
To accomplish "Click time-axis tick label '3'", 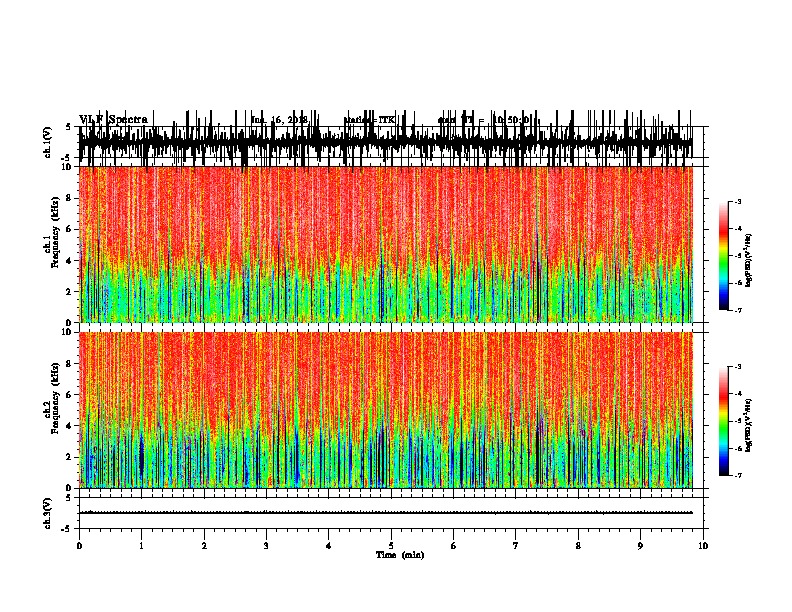I will tap(266, 546).
